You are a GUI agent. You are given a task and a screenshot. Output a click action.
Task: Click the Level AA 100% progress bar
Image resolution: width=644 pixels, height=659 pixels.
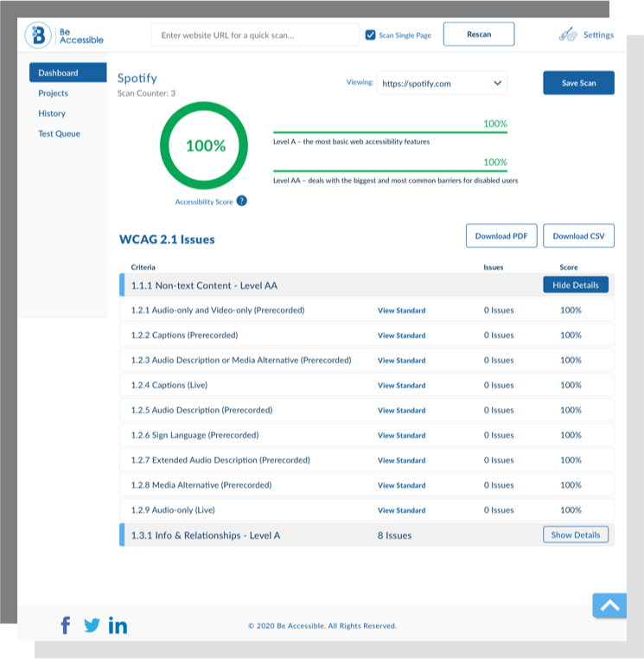coord(390,171)
